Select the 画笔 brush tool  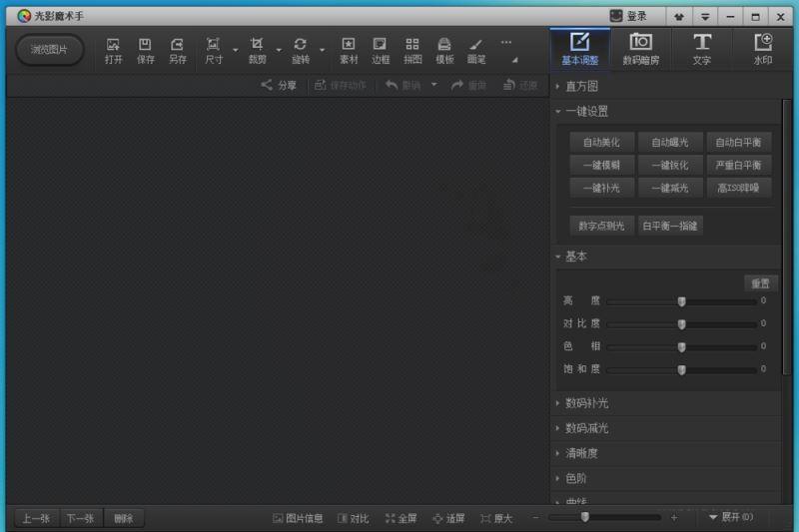476,50
